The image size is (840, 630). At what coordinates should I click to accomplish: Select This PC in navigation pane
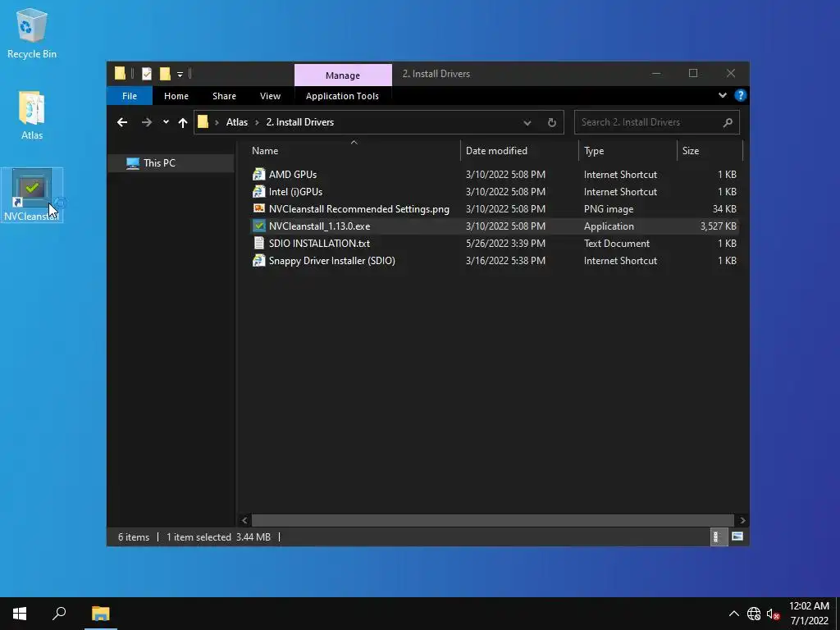(x=171, y=163)
